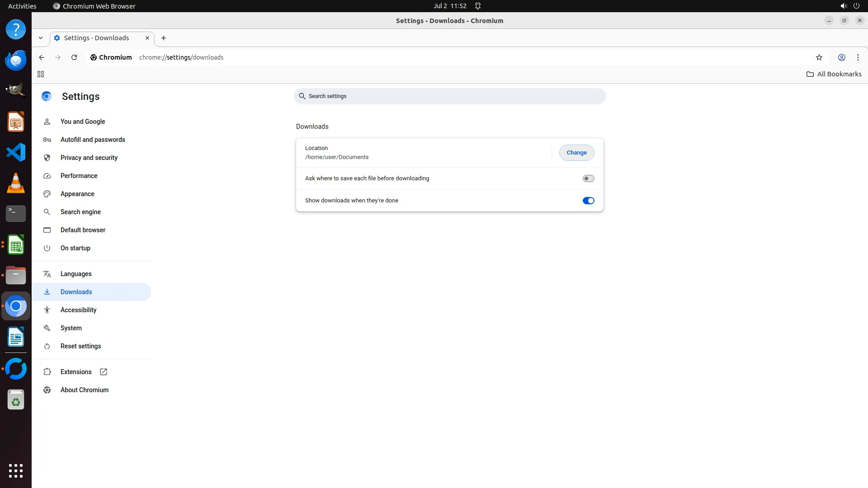
Task: Reload the page with the refresh icon
Action: click(74, 57)
